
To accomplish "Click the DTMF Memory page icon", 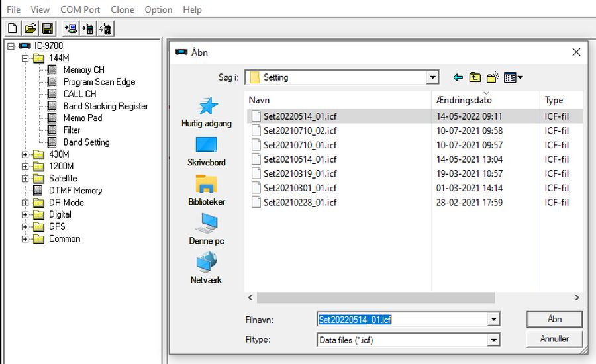I will 38,191.
